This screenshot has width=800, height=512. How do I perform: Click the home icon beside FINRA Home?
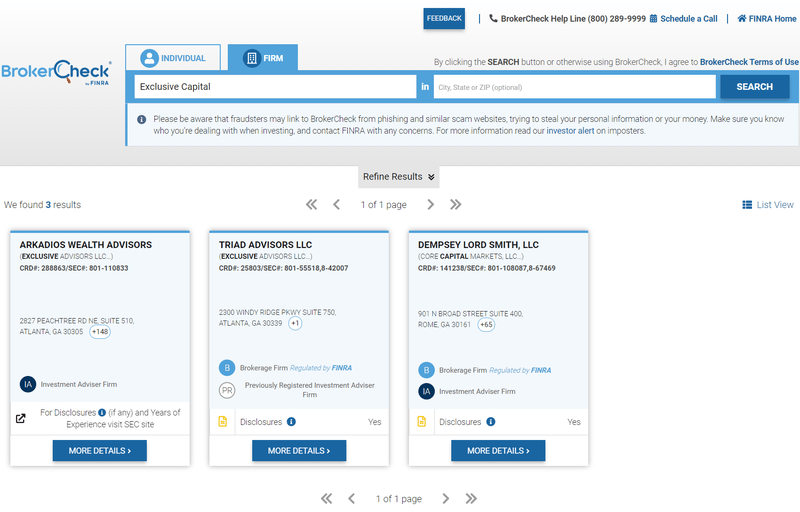click(742, 19)
